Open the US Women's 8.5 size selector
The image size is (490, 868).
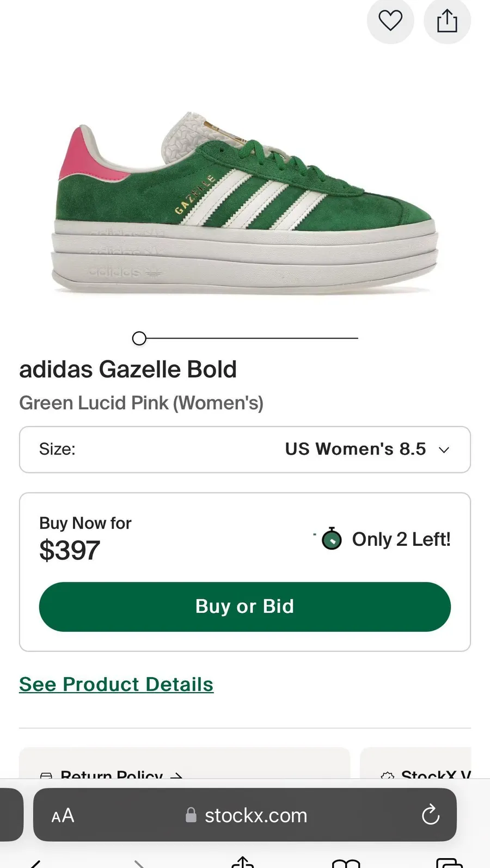pyautogui.click(x=245, y=450)
